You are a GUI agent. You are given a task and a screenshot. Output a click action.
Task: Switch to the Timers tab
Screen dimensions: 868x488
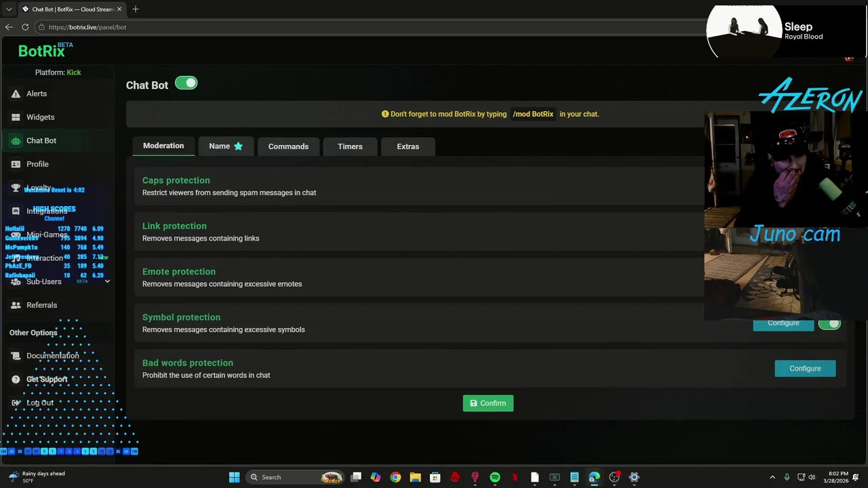[x=350, y=146]
